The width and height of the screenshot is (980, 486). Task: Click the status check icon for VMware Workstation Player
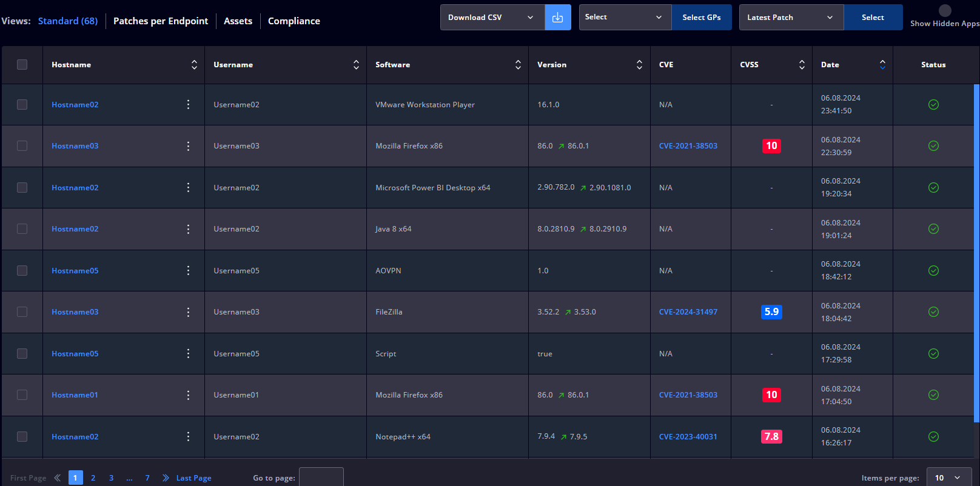tap(933, 104)
